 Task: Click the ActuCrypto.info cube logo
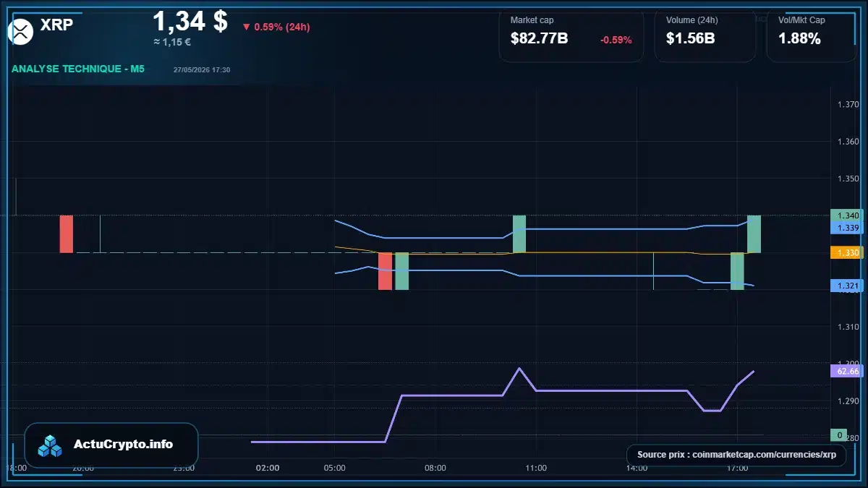tap(51, 445)
